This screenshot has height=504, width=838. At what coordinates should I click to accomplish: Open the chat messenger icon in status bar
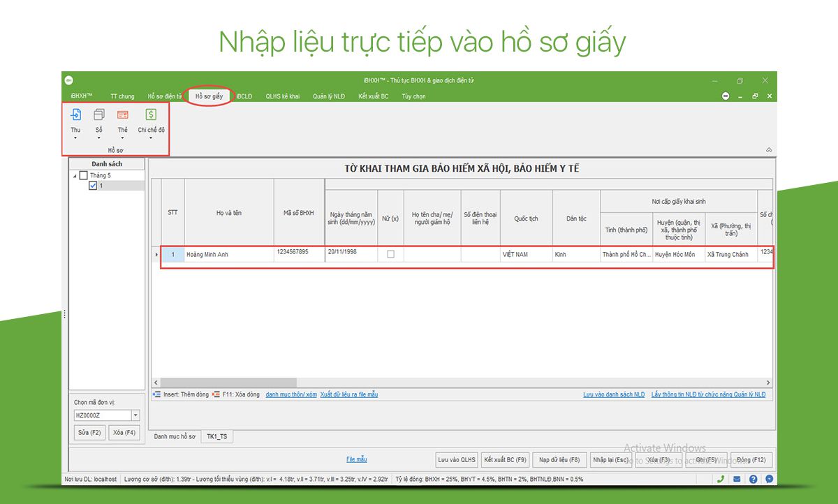[x=770, y=479]
